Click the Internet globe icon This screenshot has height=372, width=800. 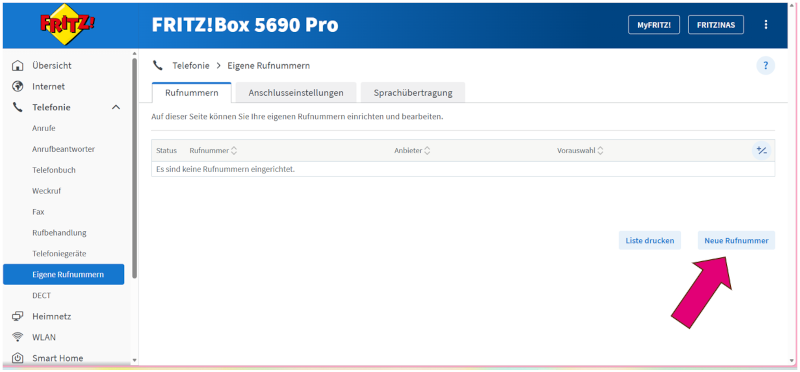tap(18, 87)
